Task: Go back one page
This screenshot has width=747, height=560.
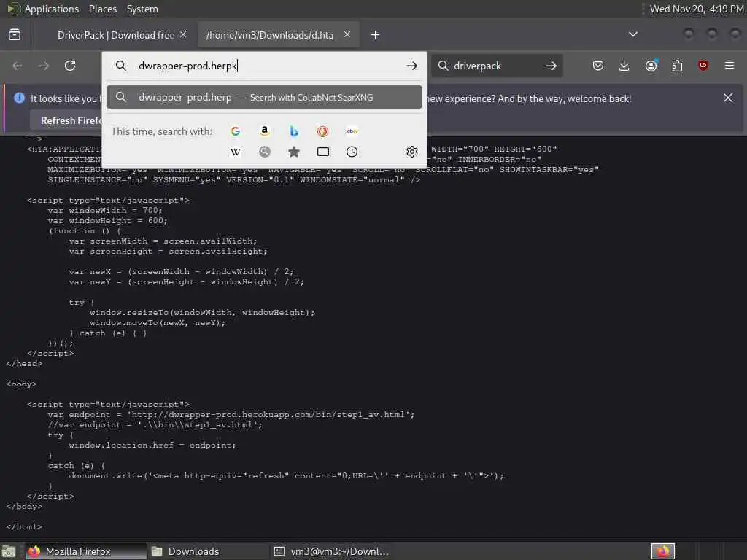Action: click(x=18, y=66)
